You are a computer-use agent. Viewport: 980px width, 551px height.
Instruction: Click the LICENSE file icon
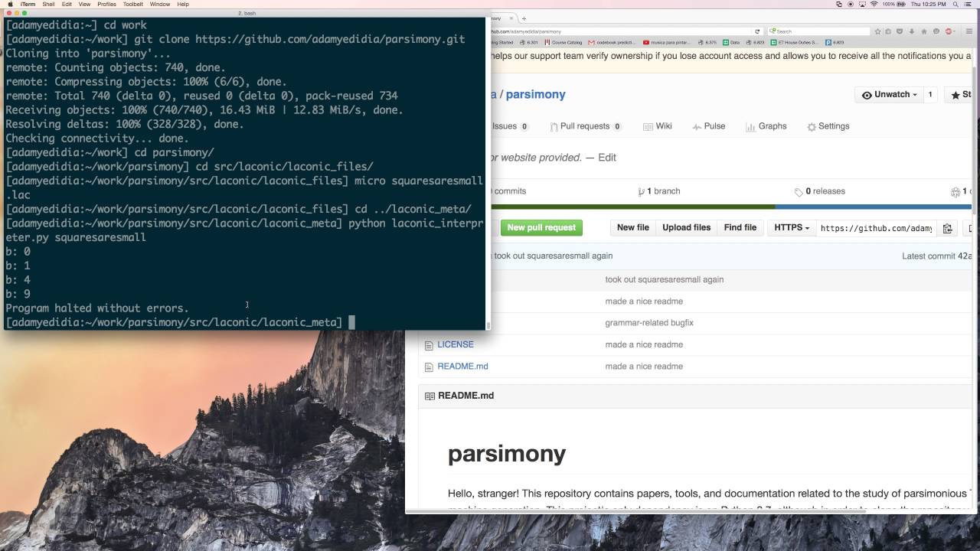point(429,345)
